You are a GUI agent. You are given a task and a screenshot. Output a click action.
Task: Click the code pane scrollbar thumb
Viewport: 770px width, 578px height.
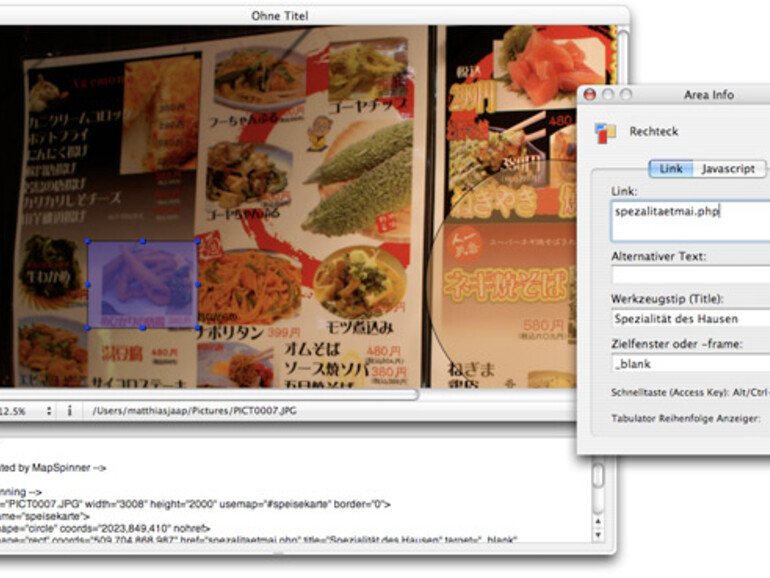click(598, 475)
